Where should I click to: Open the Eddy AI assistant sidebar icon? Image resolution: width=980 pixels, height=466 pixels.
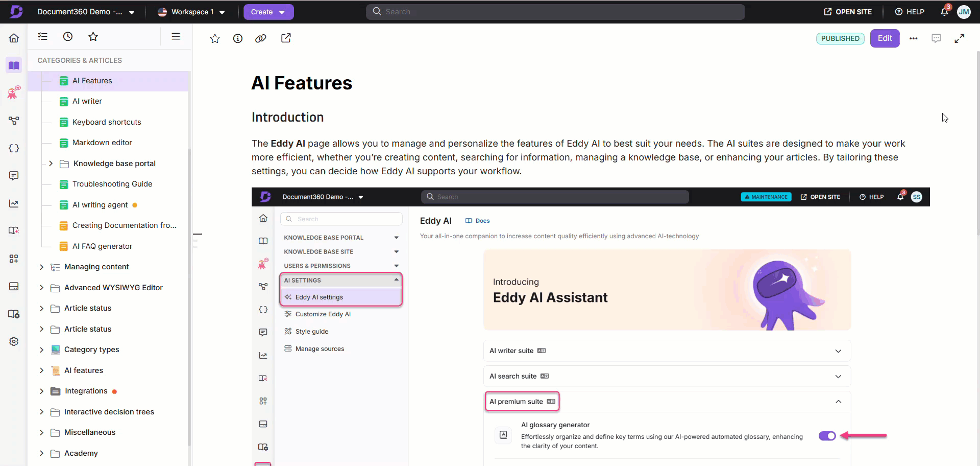coord(14,93)
